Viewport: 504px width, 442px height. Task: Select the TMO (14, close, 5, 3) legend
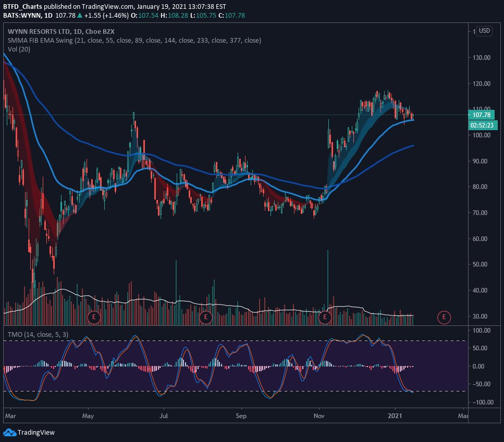(x=38, y=334)
